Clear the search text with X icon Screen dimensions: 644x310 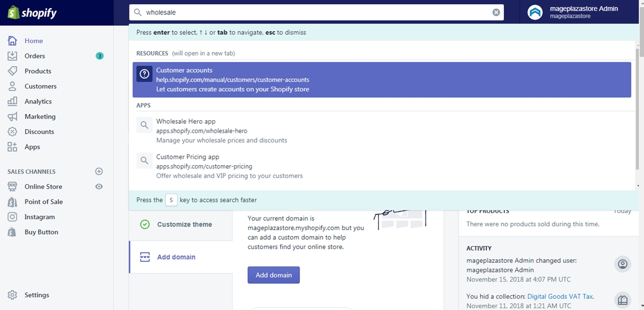click(496, 12)
